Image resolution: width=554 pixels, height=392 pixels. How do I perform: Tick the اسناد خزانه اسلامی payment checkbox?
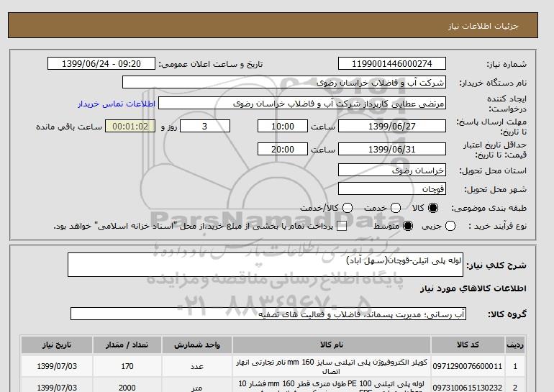342,227
